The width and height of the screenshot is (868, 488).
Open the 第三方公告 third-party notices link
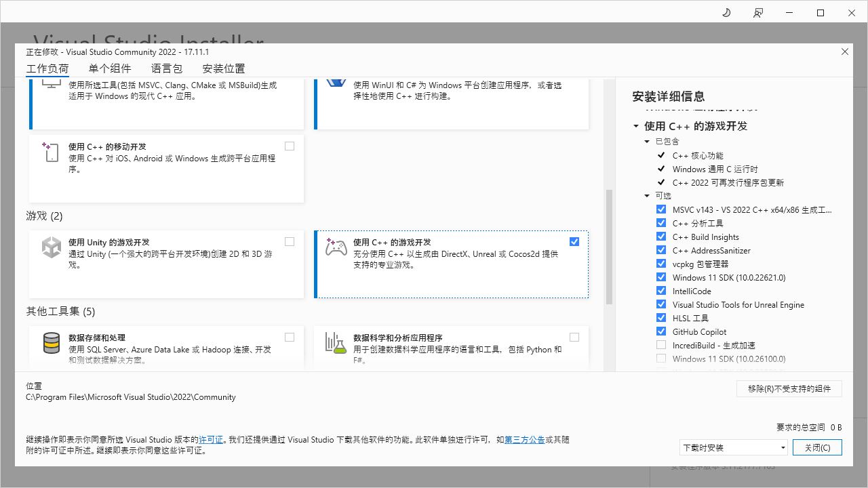[x=525, y=440]
